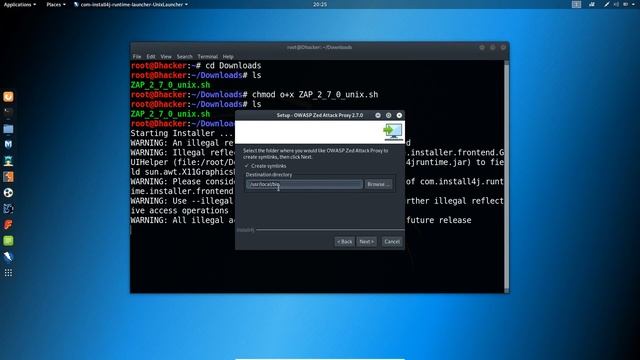This screenshot has width=640, height=360.
Task: Open the Files folder icon in the dock
Action: 8,129
